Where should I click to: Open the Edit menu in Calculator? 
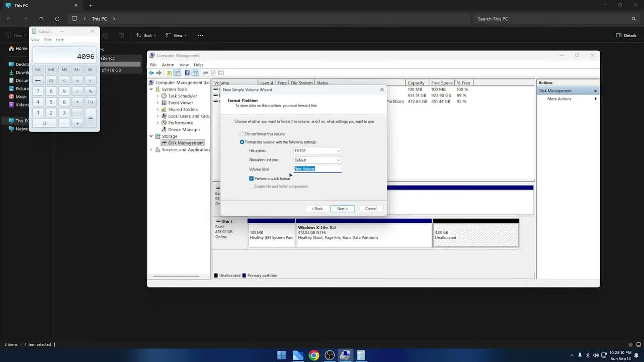point(47,40)
